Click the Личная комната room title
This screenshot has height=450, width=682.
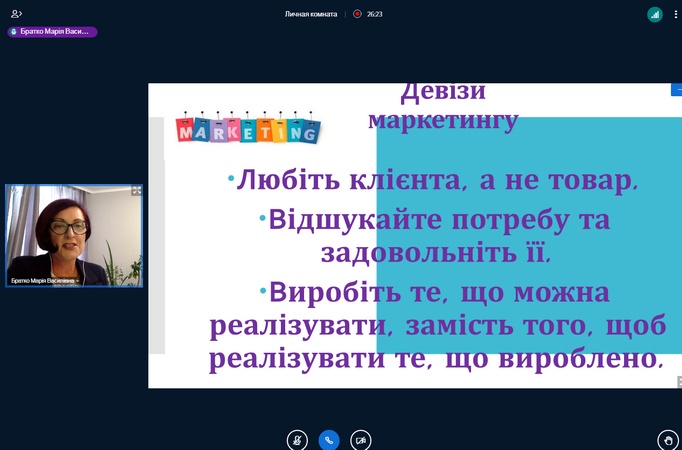coord(314,14)
